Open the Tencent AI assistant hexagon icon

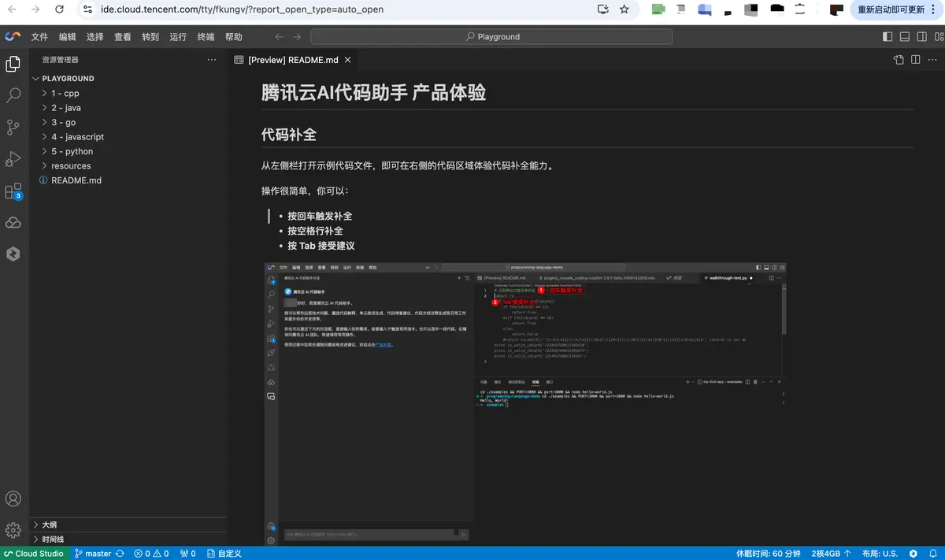pyautogui.click(x=13, y=254)
